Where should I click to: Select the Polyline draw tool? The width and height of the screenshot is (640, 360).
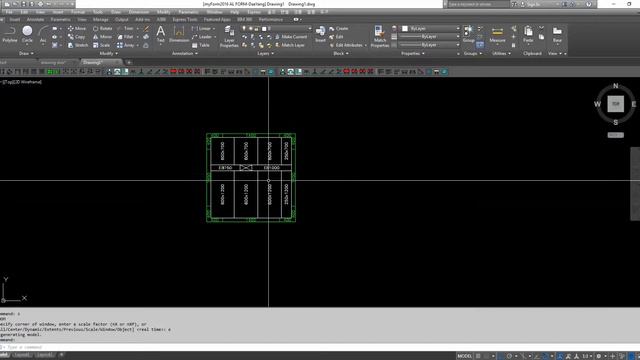[x=10, y=34]
